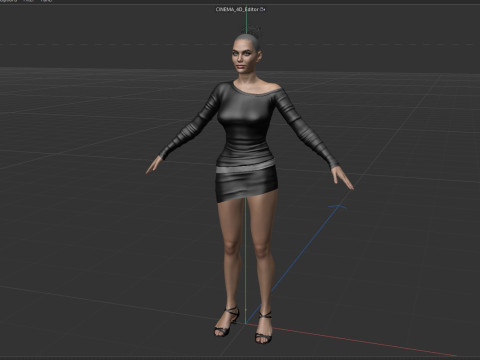Screen dimensions: 480x360
Task: Click the CINEMA_4D_Editor viewport label
Action: (x=237, y=9)
